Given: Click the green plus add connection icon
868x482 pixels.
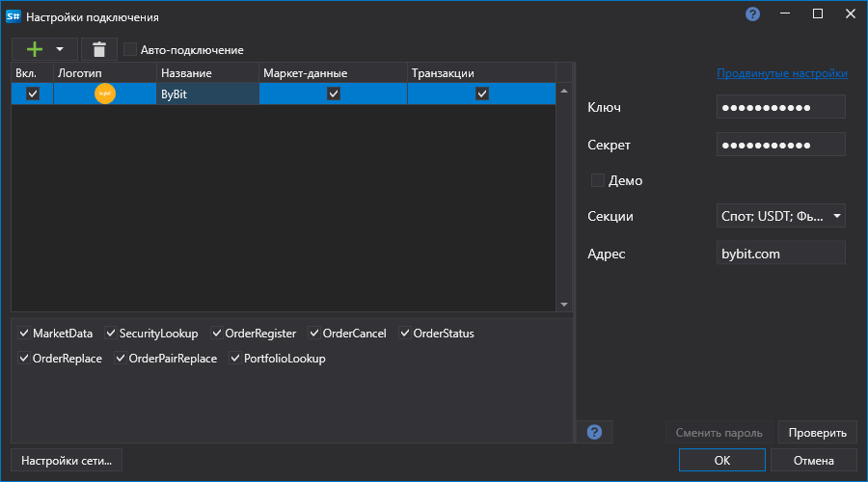Looking at the screenshot, I should [35, 49].
